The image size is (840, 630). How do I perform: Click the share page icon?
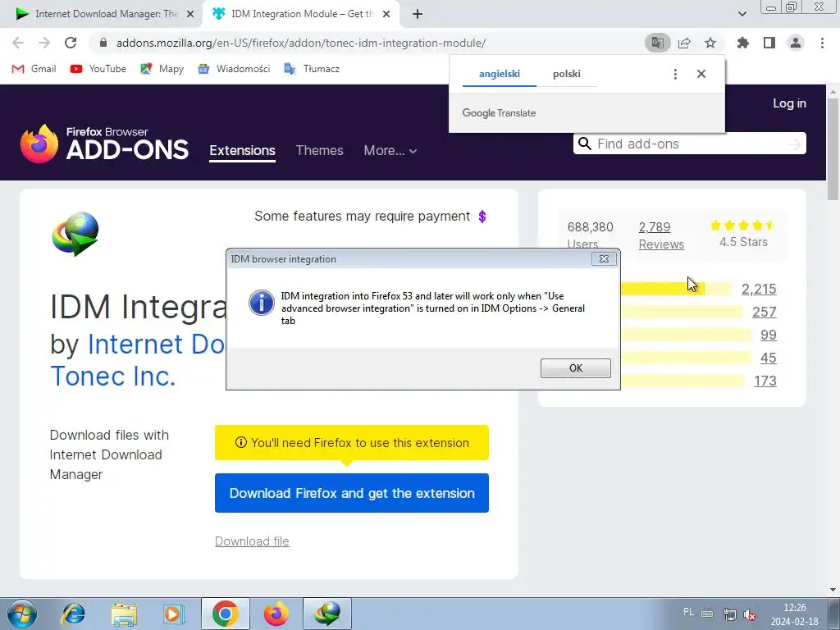pyautogui.click(x=684, y=43)
